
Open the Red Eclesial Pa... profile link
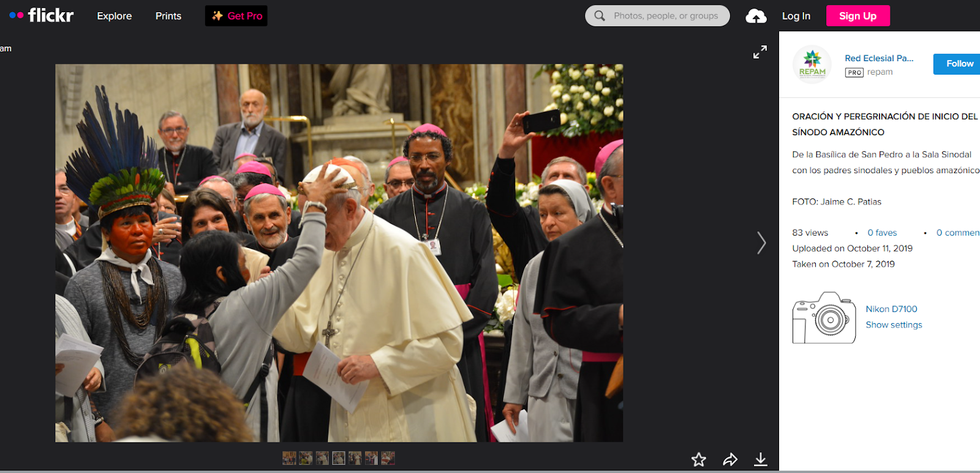click(x=879, y=58)
